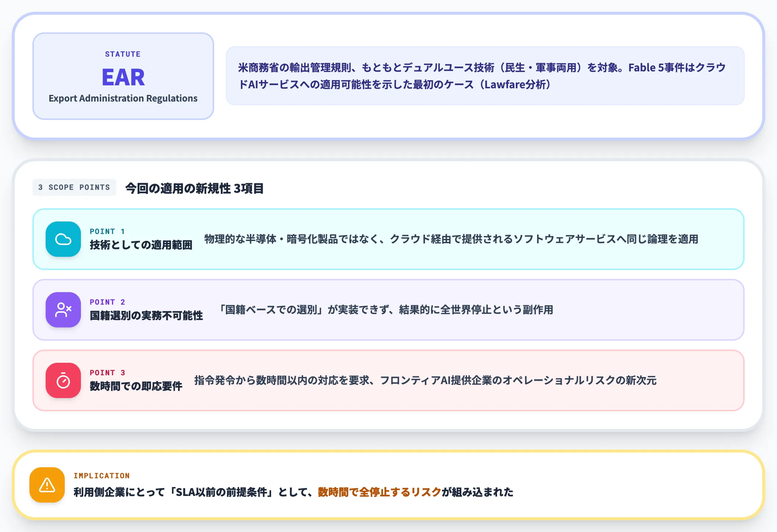Click the "POINT 3" label
Viewport: 777px width, 532px height.
pos(107,373)
